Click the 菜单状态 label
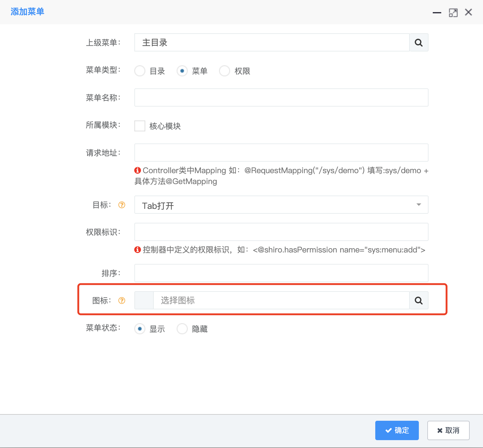Image resolution: width=483 pixels, height=448 pixels. tap(103, 328)
